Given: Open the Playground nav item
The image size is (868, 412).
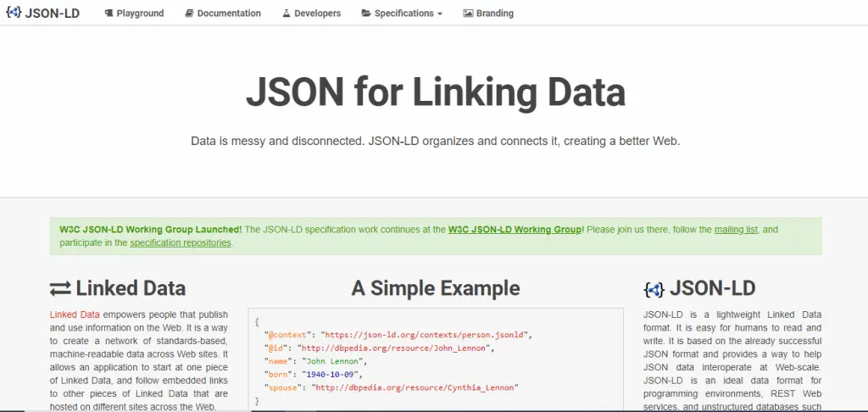Looking at the screenshot, I should pyautogui.click(x=134, y=14).
